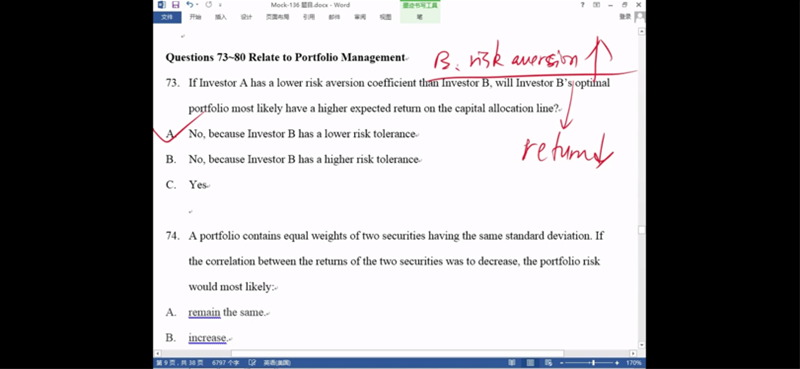Click the zoom in plus button

tap(617, 363)
